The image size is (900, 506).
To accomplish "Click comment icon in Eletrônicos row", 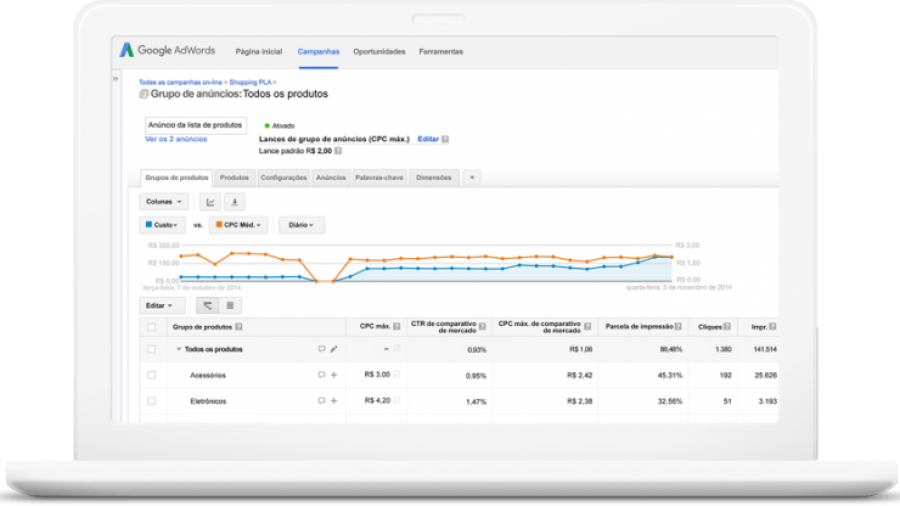I will click(x=321, y=400).
